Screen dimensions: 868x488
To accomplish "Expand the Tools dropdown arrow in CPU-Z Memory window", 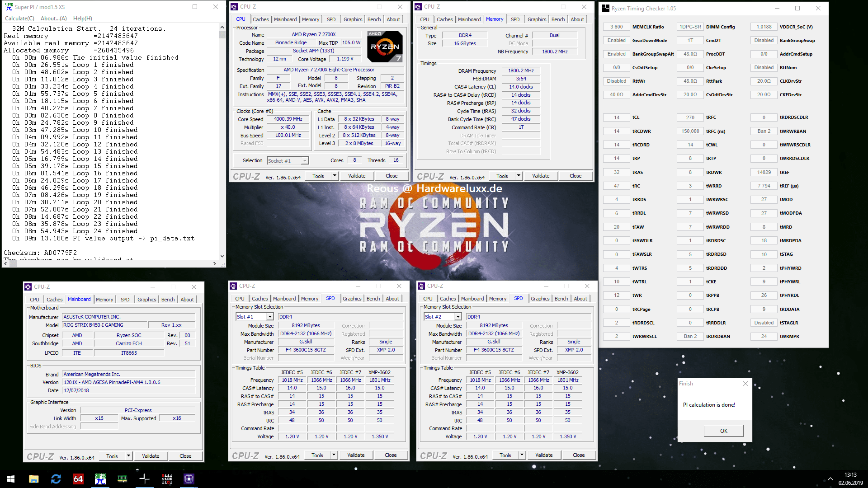I will click(x=519, y=176).
